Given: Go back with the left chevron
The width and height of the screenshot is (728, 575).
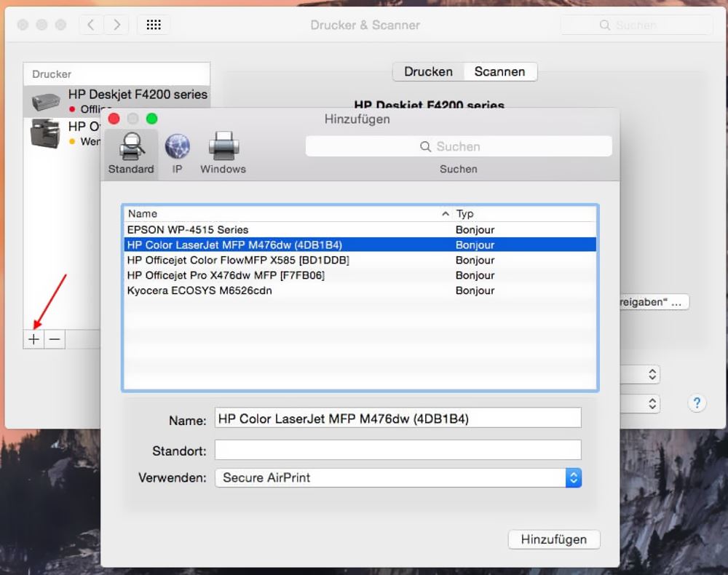Looking at the screenshot, I should 91,25.
